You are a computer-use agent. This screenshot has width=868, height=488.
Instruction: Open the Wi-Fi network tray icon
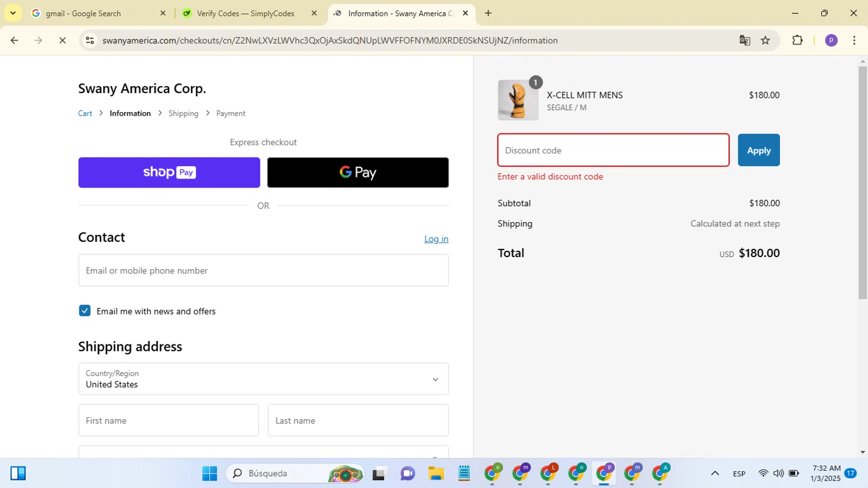[x=763, y=474]
